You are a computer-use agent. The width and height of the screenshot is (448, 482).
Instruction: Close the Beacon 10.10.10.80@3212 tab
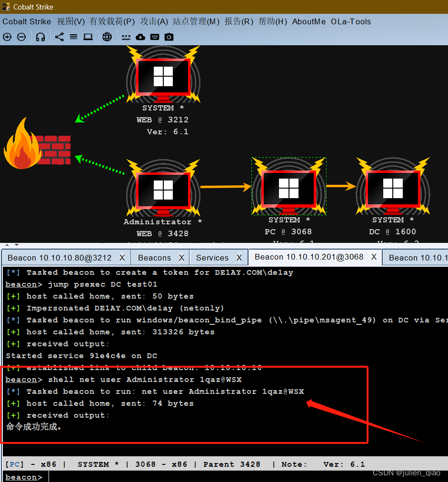tap(122, 258)
